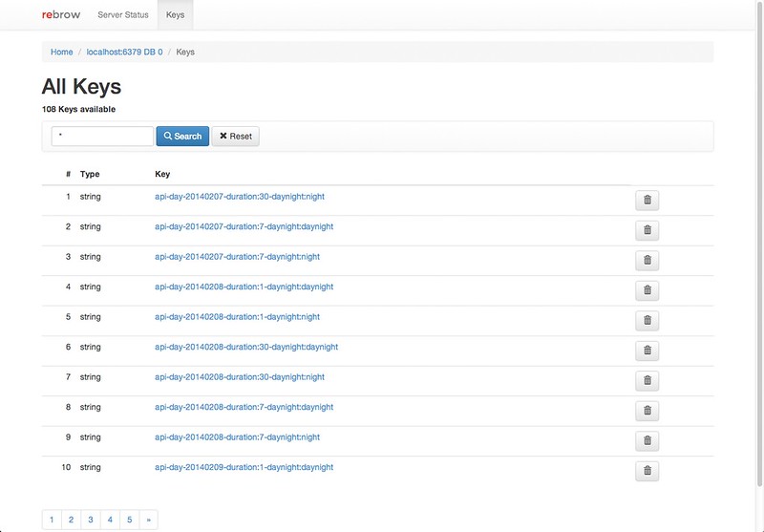Click trash icon for key row 2
This screenshot has width=764, height=532.
point(647,230)
